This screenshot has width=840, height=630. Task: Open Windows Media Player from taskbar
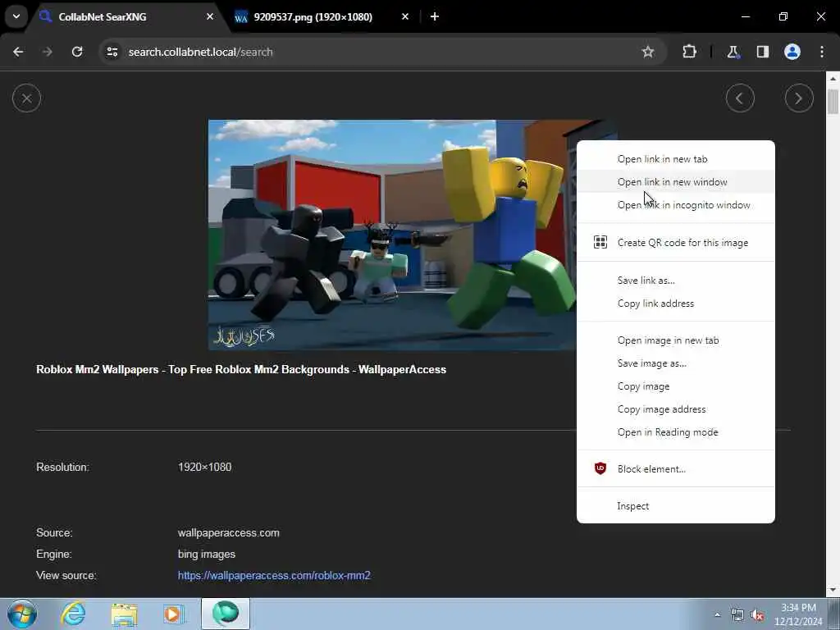tap(172, 614)
